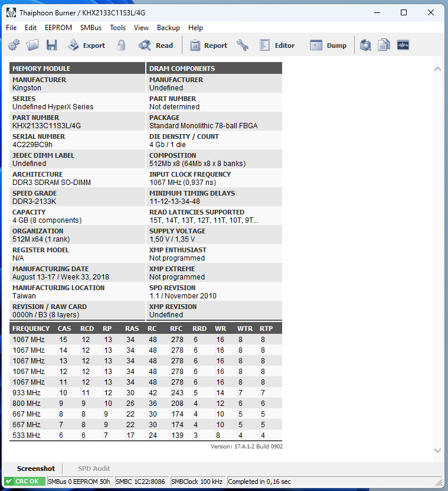448x491 pixels.
Task: Click the SMBC 1C22:8086 status field
Action: [x=142, y=482]
